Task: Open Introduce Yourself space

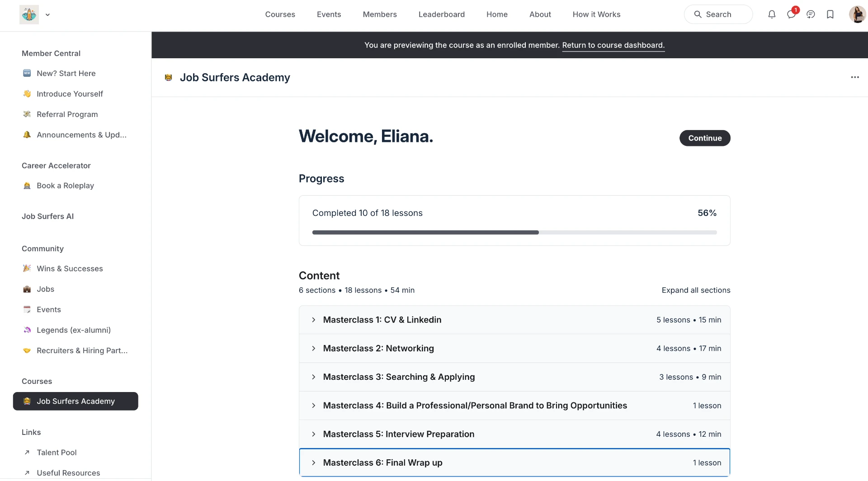Action: [75, 94]
